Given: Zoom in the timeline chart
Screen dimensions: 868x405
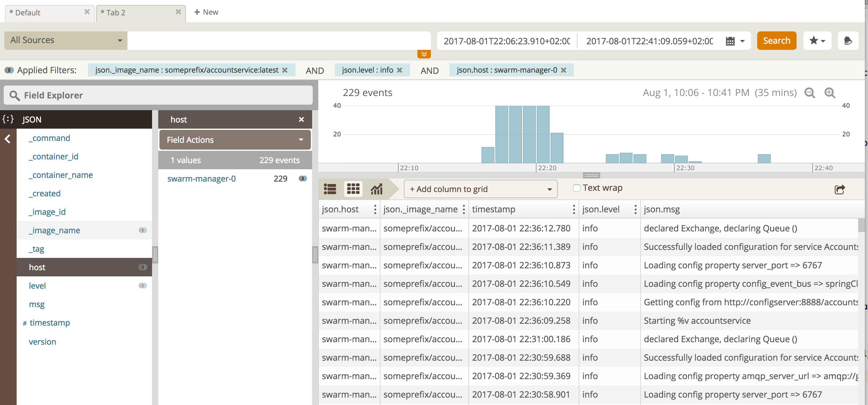Looking at the screenshot, I should [830, 93].
